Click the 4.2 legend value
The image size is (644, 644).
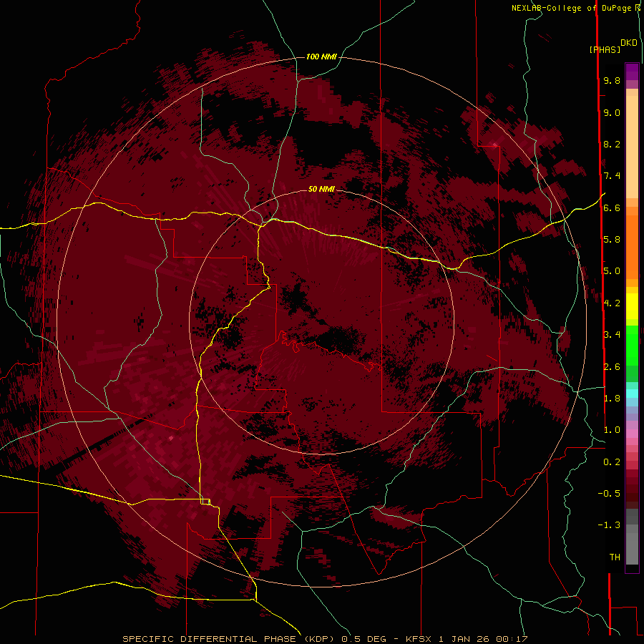pos(612,303)
